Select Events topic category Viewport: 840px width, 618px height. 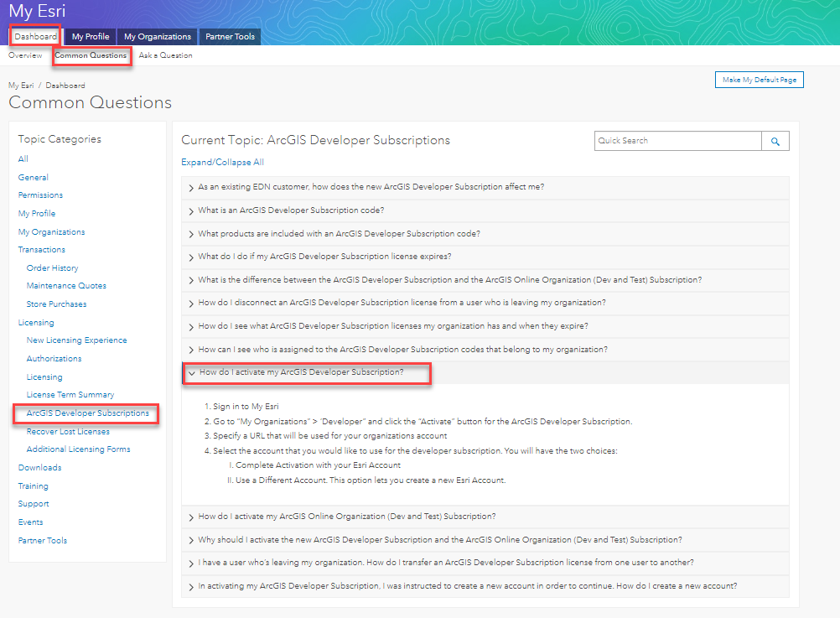point(30,522)
